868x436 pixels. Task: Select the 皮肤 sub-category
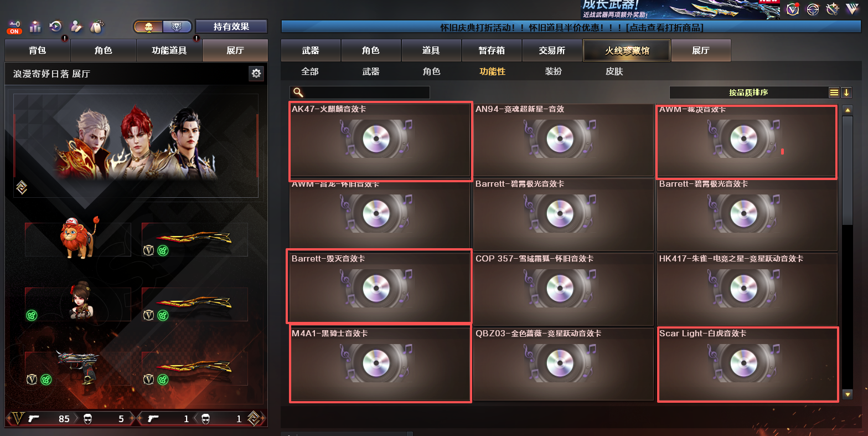[x=614, y=71]
